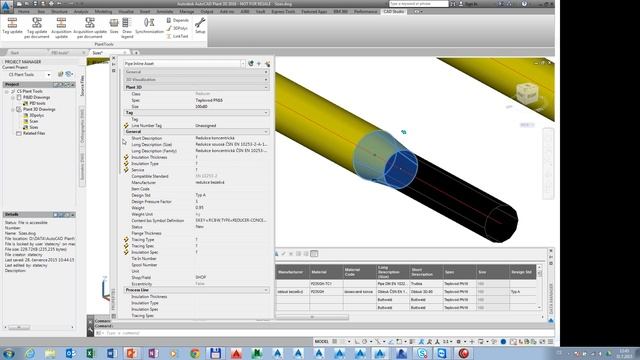Select the 'Typ A' Design Std cell
The width and height of the screenshot is (640, 360).
[523, 292]
